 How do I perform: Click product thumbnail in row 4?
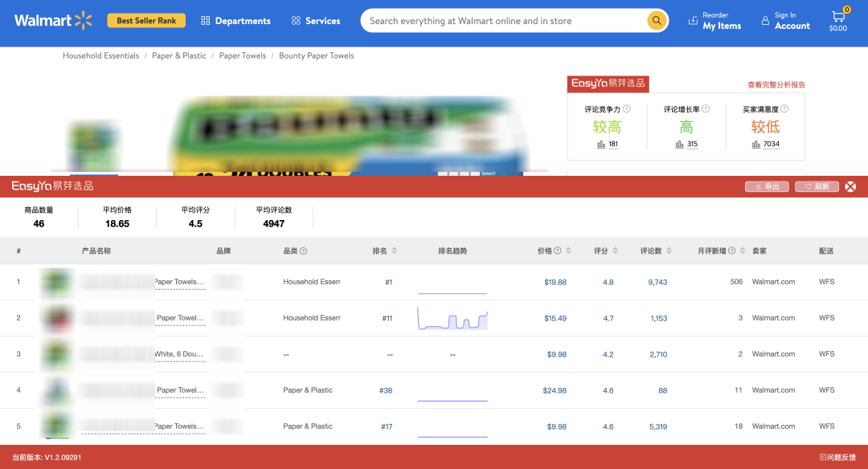[x=56, y=390]
